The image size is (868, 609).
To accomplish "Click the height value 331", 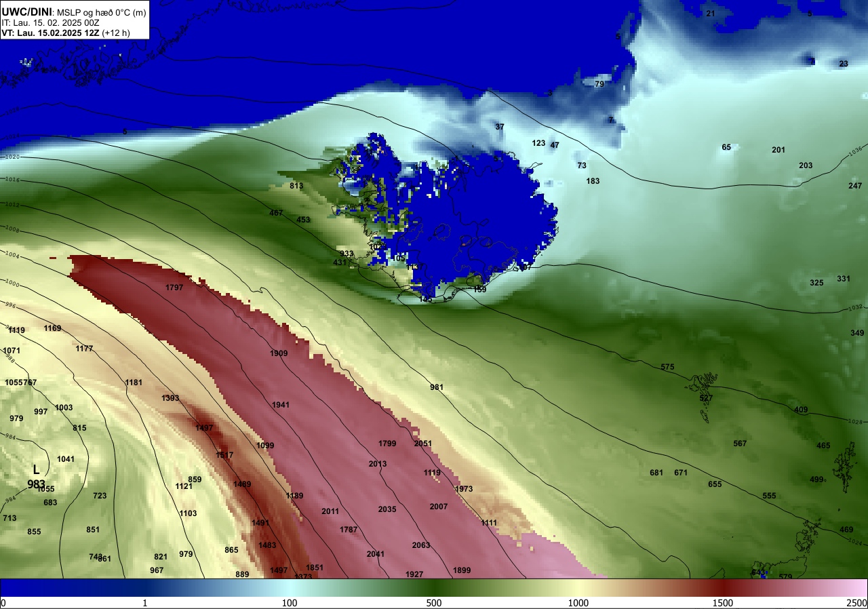I will pyautogui.click(x=844, y=279).
